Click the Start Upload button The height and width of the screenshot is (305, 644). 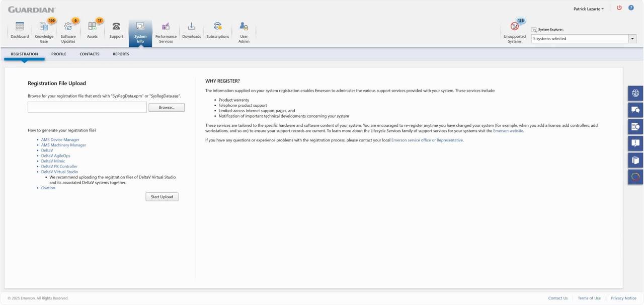pyautogui.click(x=162, y=197)
